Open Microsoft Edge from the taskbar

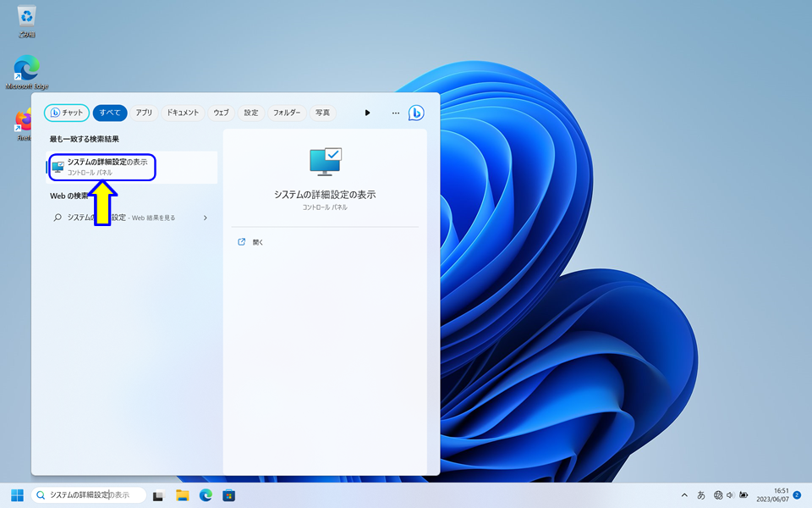206,495
